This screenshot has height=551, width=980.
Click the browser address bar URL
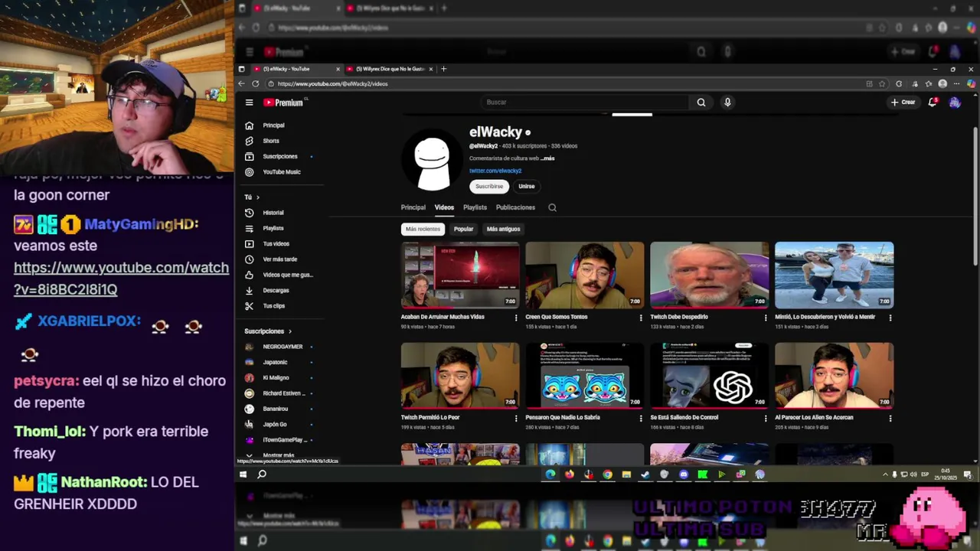coord(333,84)
